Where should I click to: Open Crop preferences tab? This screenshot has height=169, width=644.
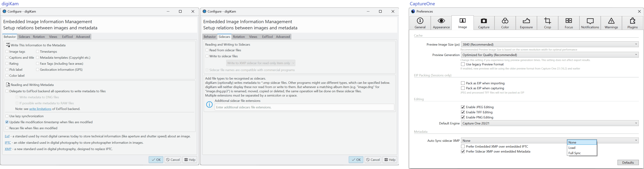click(x=548, y=23)
